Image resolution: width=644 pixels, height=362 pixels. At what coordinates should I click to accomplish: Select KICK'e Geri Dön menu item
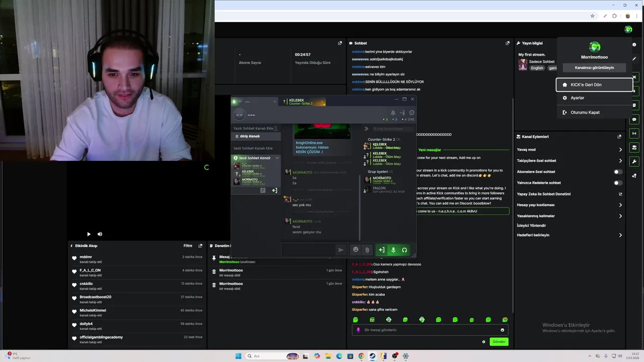tap(594, 85)
